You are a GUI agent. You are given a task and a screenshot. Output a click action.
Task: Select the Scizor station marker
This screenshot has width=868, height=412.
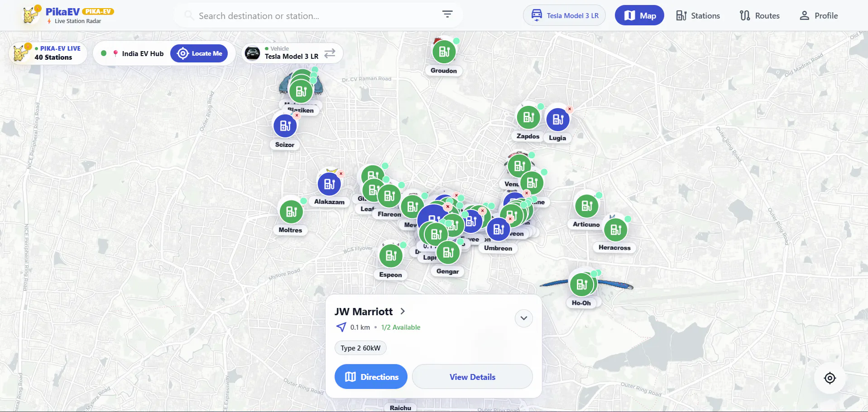pyautogui.click(x=285, y=126)
